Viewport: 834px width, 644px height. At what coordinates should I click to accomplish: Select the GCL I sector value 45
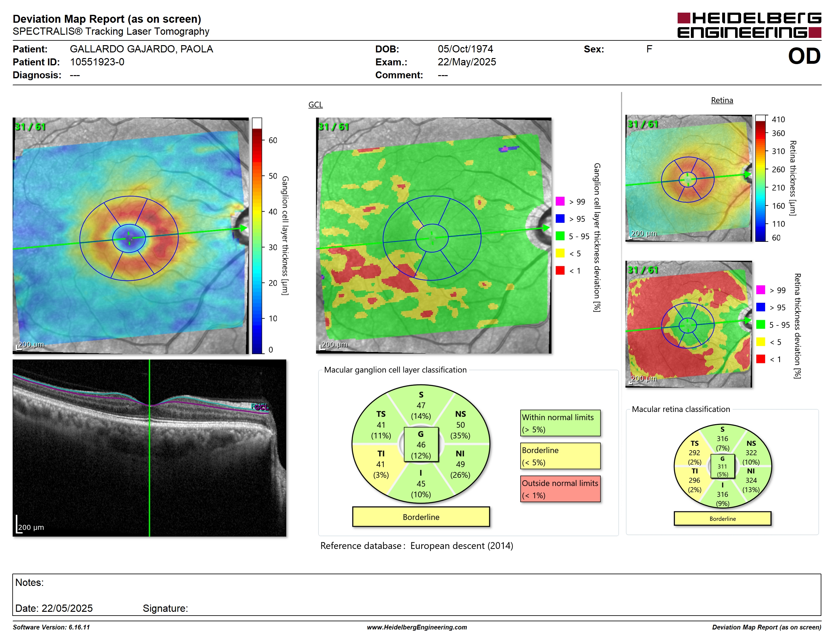[x=421, y=484]
